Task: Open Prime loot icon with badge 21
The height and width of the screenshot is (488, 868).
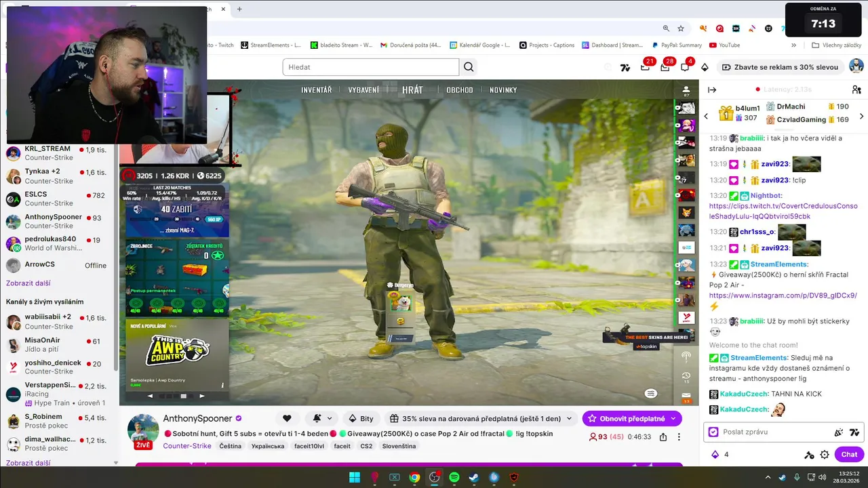Action: (x=645, y=67)
